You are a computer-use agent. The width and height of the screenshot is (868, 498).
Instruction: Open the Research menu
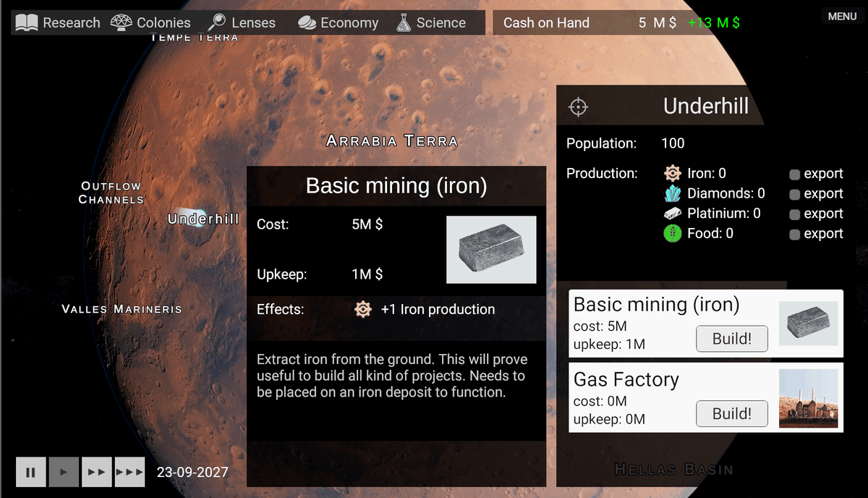(57, 22)
